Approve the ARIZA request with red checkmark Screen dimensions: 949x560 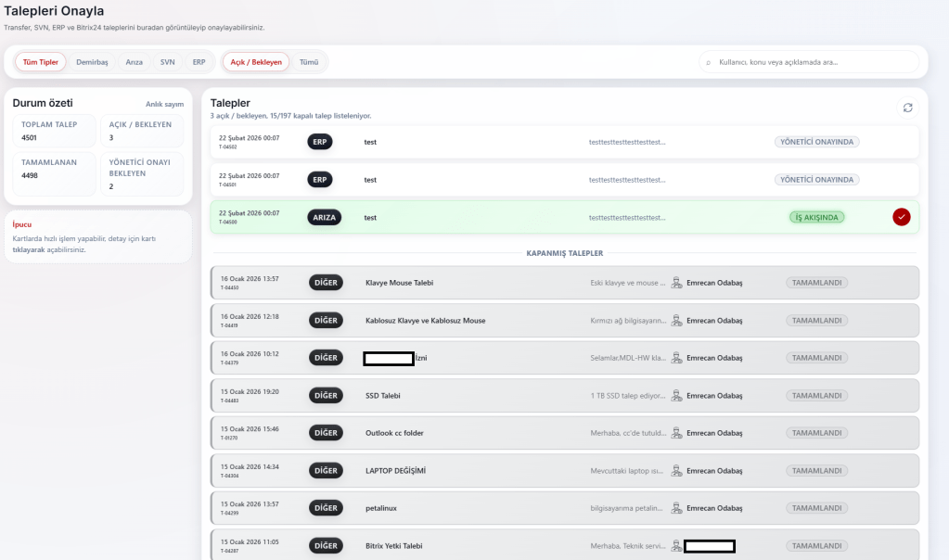coord(901,217)
